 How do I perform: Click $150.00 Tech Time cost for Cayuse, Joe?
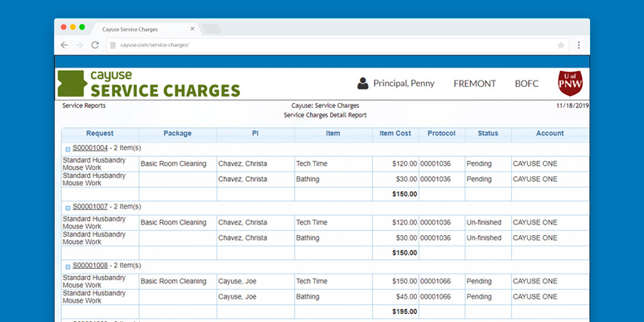tap(405, 281)
